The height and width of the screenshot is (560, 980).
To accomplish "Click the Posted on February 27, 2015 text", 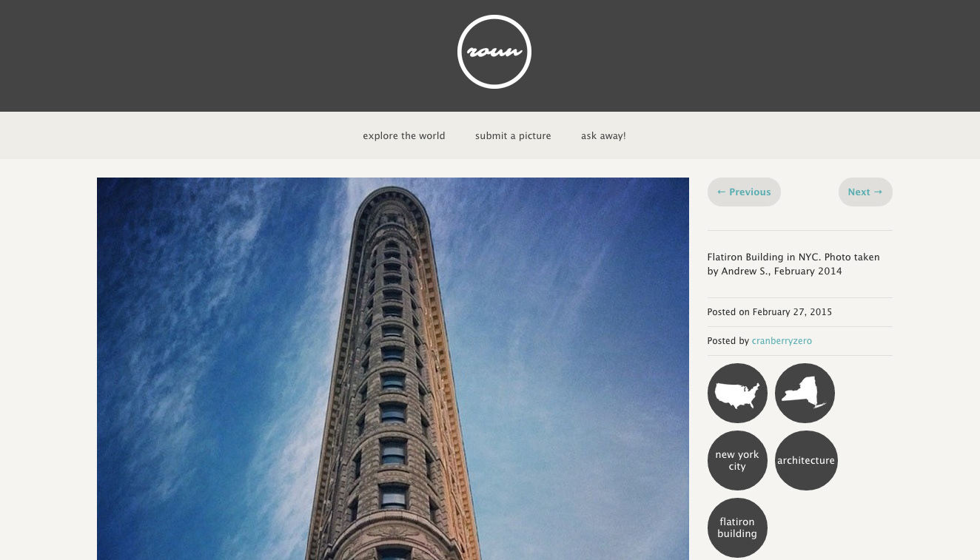I will coord(770,312).
